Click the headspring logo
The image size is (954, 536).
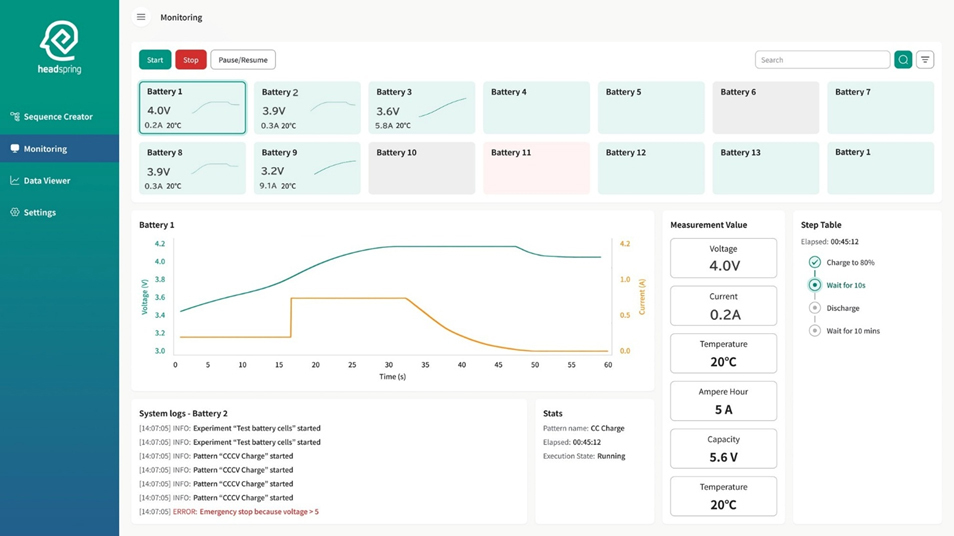[60, 48]
